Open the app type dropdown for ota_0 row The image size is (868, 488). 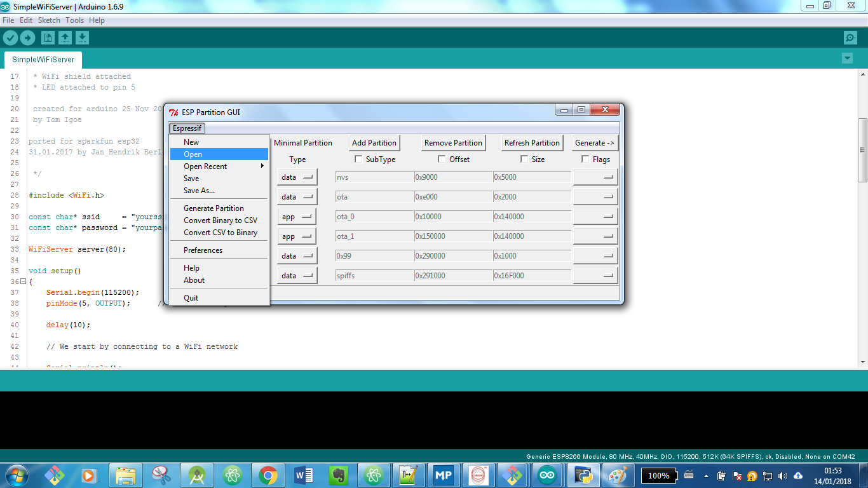point(297,217)
